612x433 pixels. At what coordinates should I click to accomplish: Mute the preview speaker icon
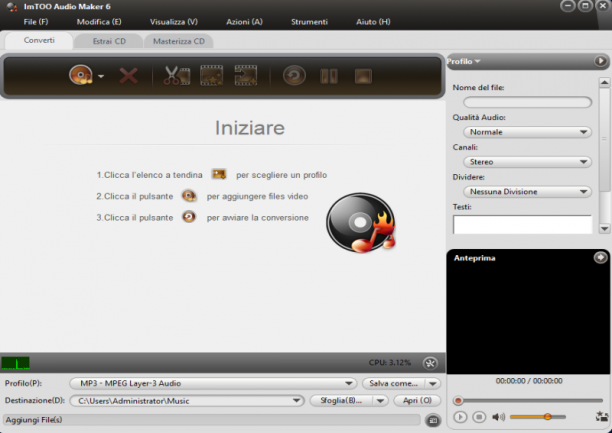[498, 417]
